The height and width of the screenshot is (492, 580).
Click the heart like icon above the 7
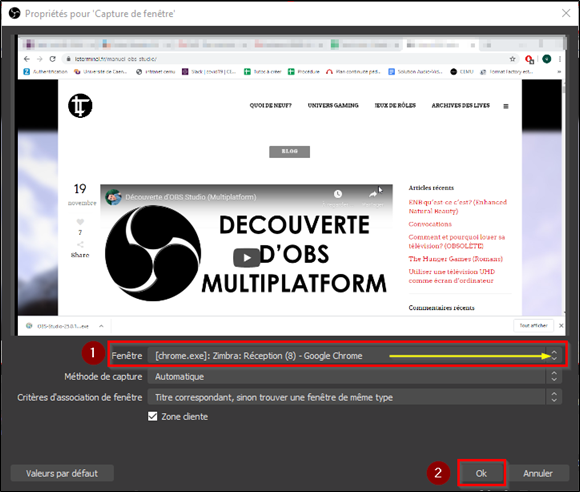80,222
